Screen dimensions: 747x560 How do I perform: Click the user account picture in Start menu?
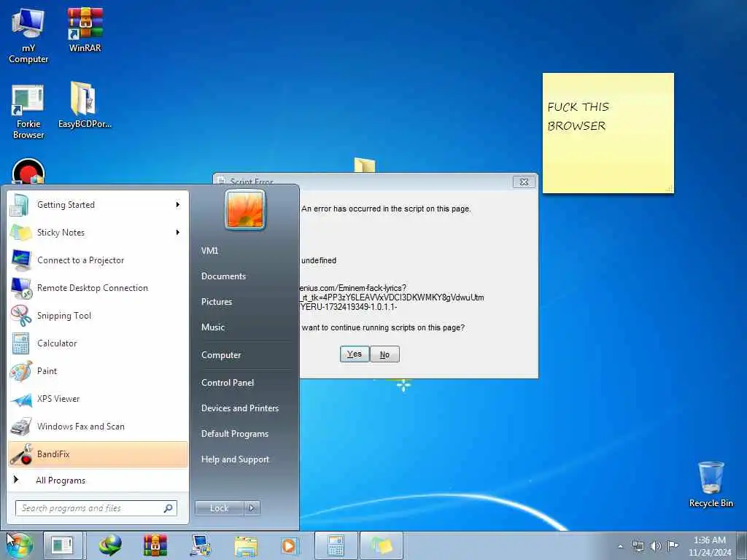[245, 209]
